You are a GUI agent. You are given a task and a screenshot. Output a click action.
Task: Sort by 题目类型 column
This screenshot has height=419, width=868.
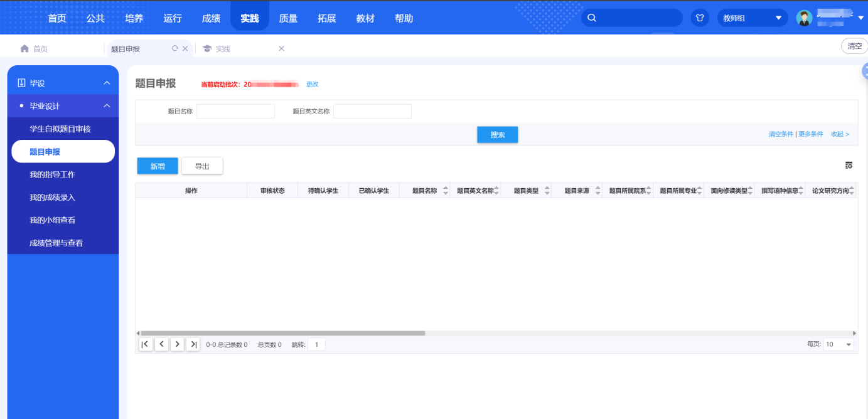(547, 191)
